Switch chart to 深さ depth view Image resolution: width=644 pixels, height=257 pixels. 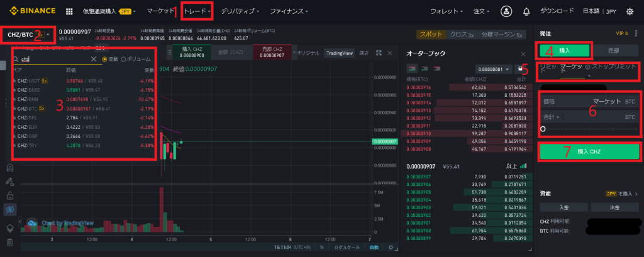point(364,53)
